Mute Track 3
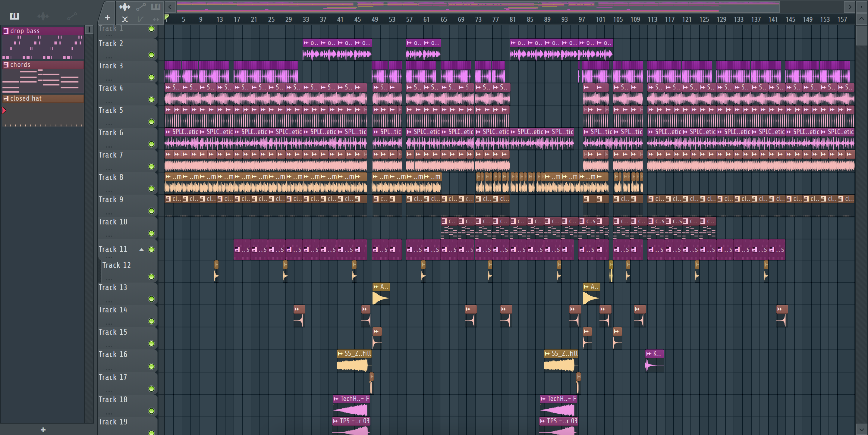Screen dimensions: 868x435 152,77
